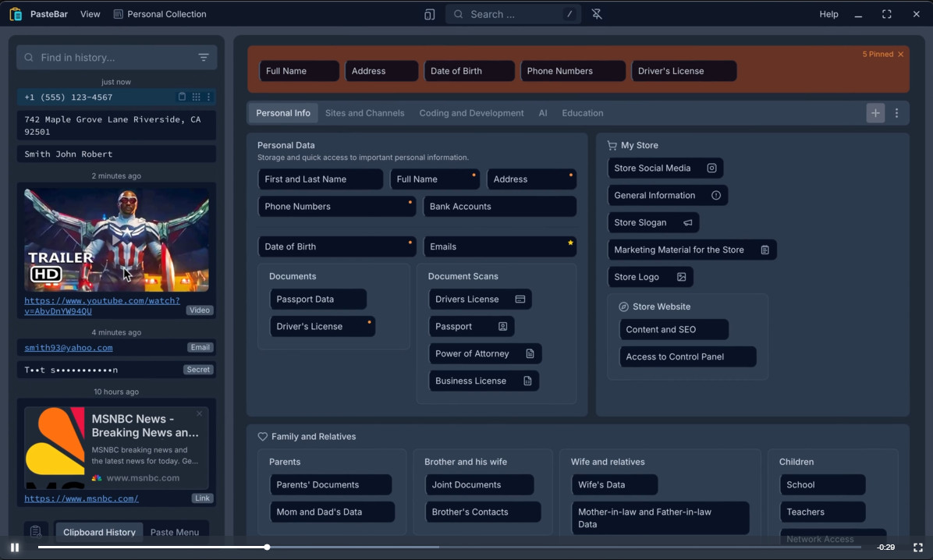
Task: Open the YouTube watch link
Action: [101, 306]
